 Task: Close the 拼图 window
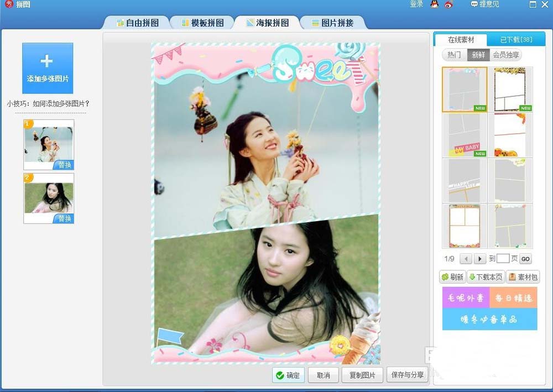click(545, 4)
